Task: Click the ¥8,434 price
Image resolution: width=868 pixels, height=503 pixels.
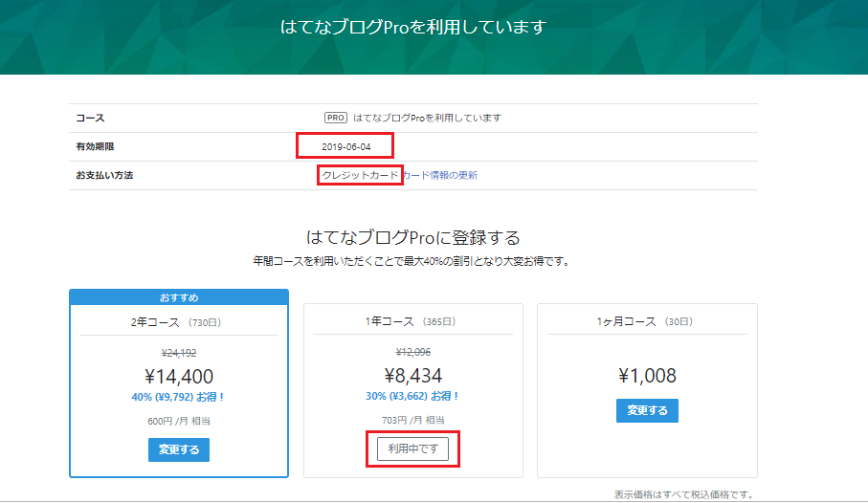Action: pyautogui.click(x=413, y=376)
